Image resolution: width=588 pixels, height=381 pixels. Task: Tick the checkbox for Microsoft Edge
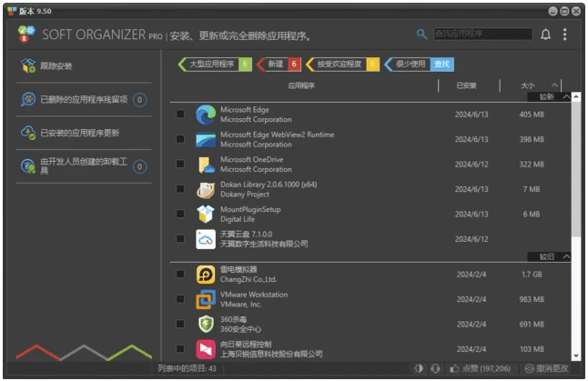(x=180, y=115)
